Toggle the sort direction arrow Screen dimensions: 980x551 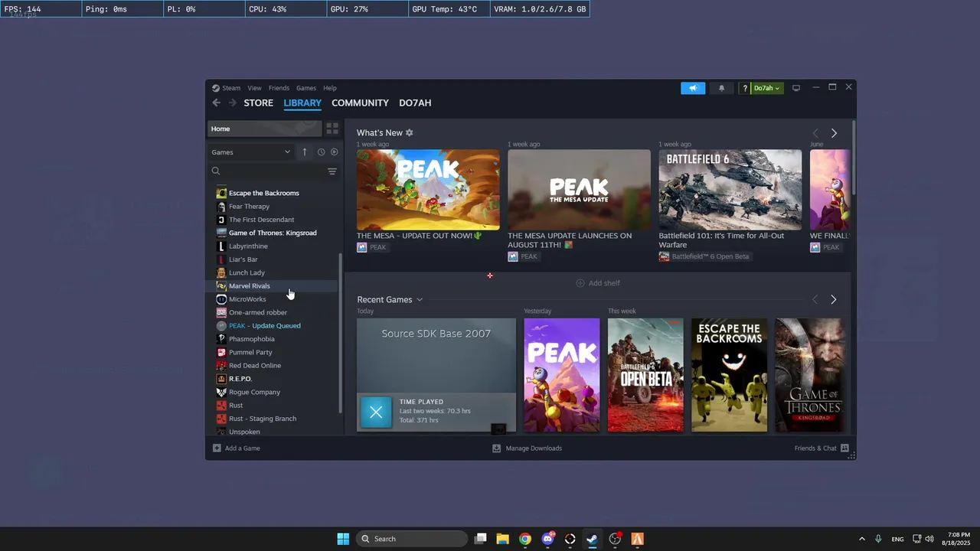pyautogui.click(x=304, y=152)
